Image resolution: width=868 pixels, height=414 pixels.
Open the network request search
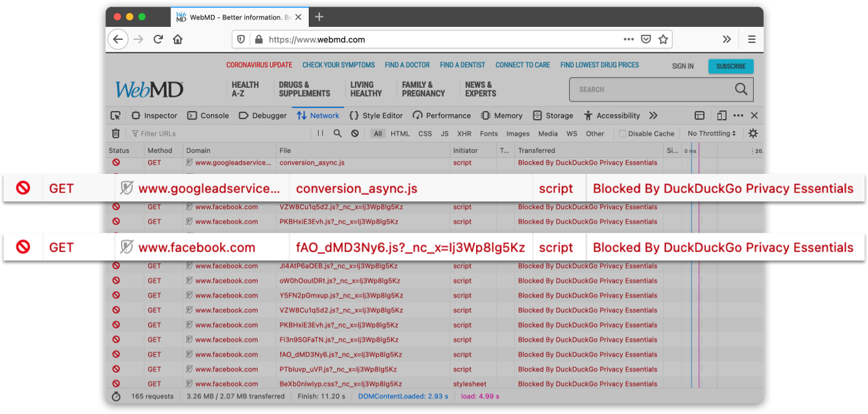337,133
